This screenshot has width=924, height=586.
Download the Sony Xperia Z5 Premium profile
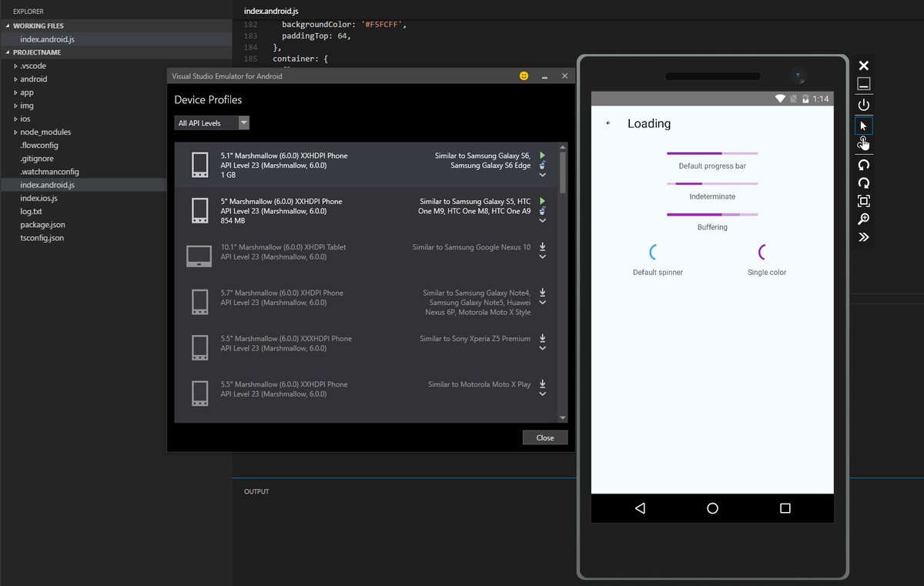click(543, 338)
